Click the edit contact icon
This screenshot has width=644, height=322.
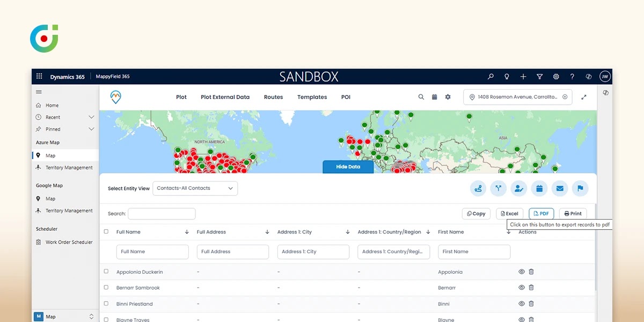click(518, 188)
